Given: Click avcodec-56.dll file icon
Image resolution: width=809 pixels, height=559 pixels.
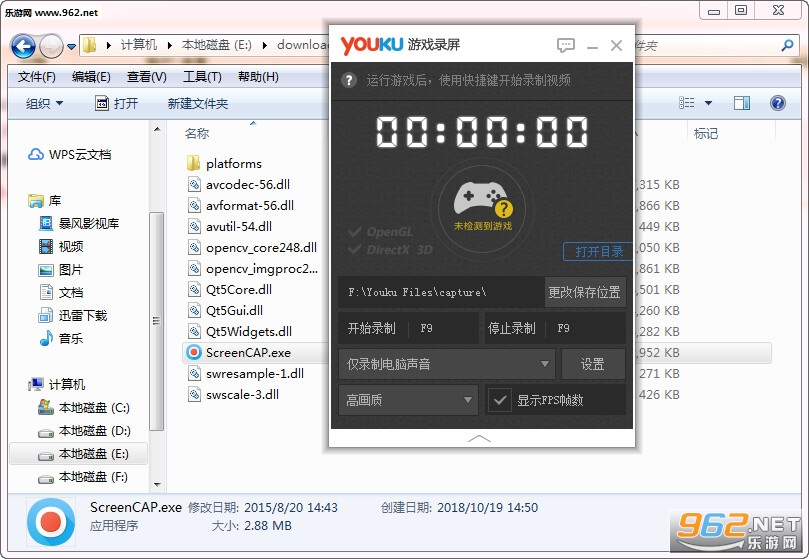Looking at the screenshot, I should 194,184.
